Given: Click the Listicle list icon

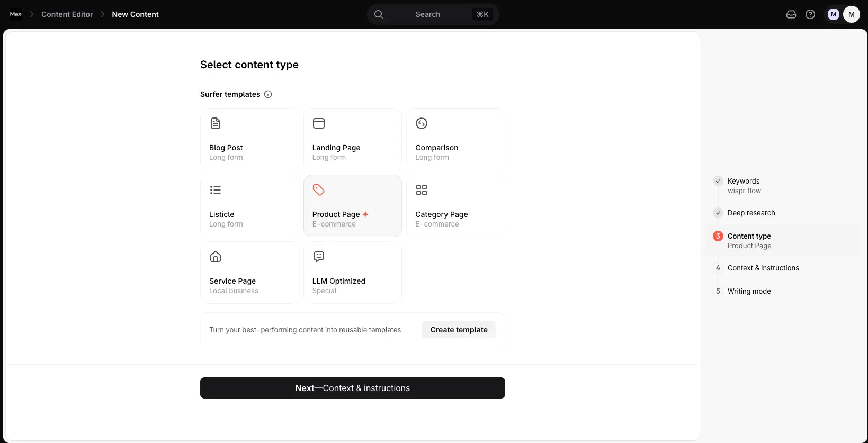Looking at the screenshot, I should pyautogui.click(x=216, y=190).
